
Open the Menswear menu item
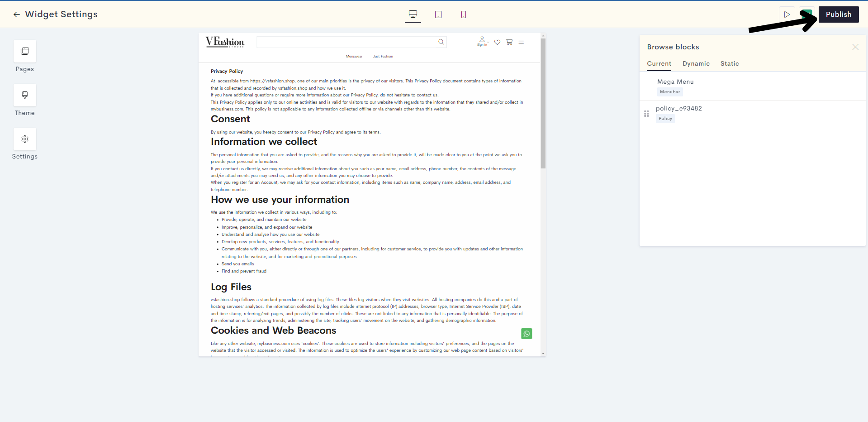point(354,57)
